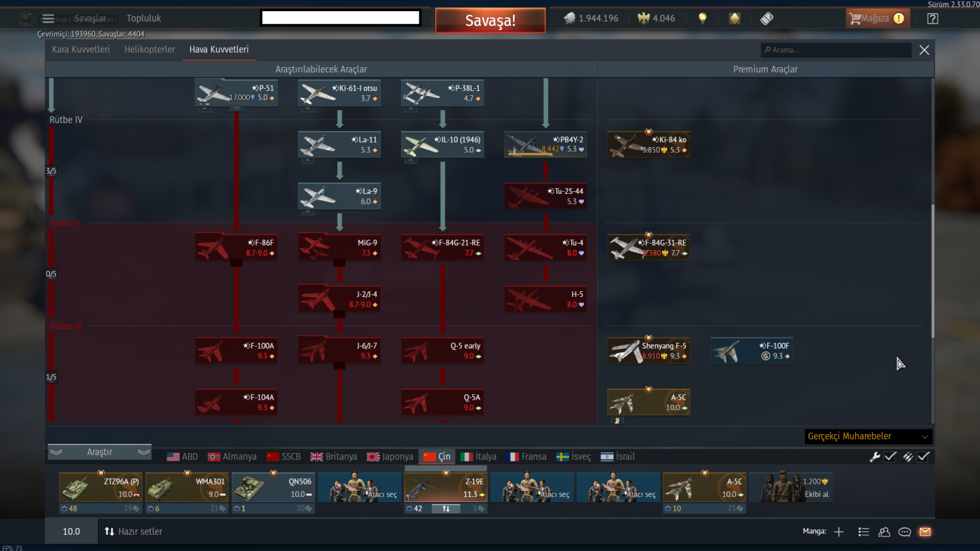This screenshot has height=551, width=980.
Task: Click the red Savaşa! battle button
Action: (x=490, y=20)
